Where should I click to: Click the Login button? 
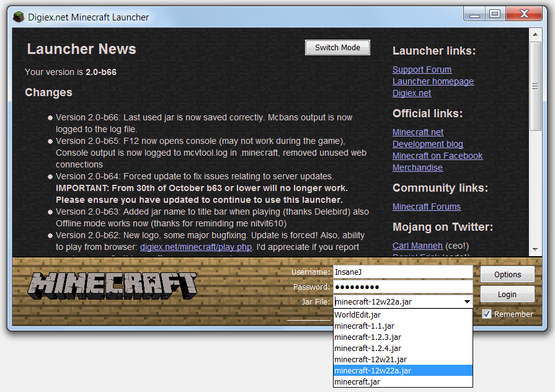click(507, 294)
